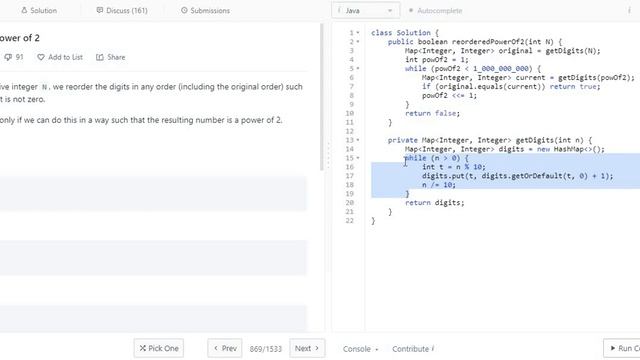640x360 pixels.
Task: Collapse the while (n > 0) fold at line 15
Action: click(358, 158)
